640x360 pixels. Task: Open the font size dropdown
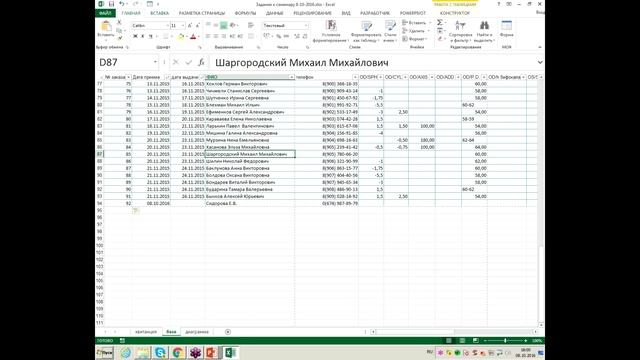(182, 25)
